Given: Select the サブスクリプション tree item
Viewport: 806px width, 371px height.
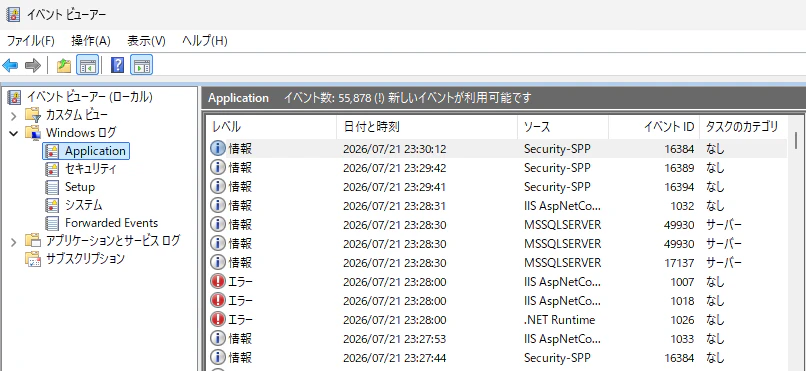Looking at the screenshot, I should 85,258.
